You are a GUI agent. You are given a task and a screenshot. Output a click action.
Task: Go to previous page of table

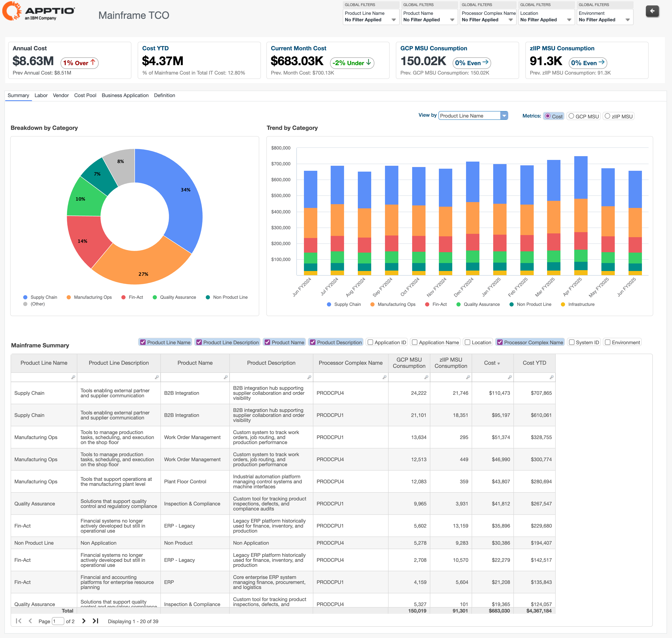pyautogui.click(x=30, y=621)
